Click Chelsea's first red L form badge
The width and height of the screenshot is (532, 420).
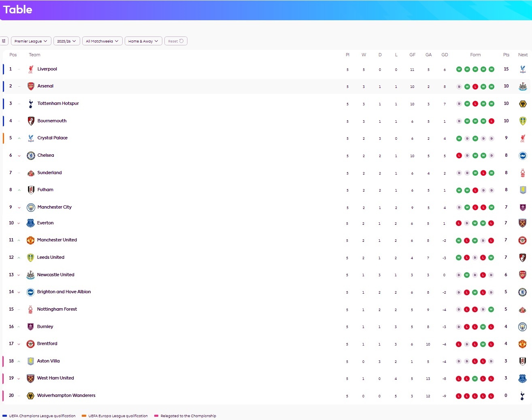[x=459, y=156]
